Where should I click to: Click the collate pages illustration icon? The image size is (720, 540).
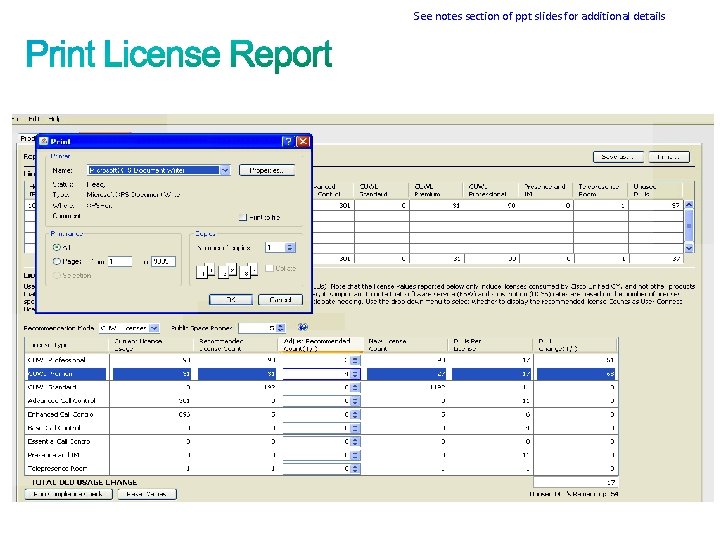227,270
